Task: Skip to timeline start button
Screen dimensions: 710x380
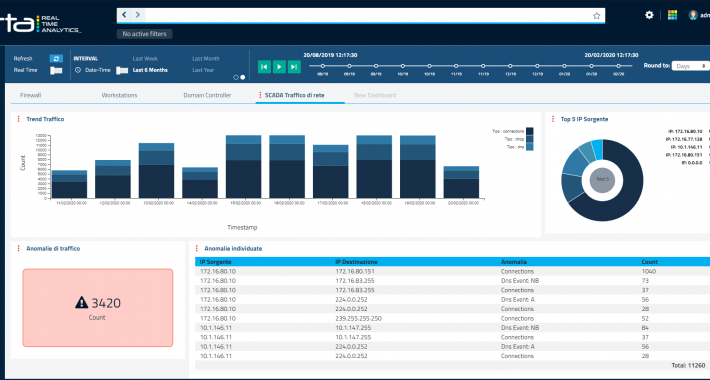Action: click(264, 67)
